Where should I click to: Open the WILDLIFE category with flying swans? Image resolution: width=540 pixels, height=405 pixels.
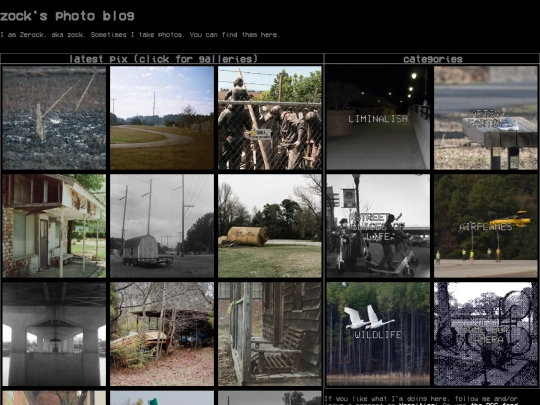pyautogui.click(x=378, y=334)
